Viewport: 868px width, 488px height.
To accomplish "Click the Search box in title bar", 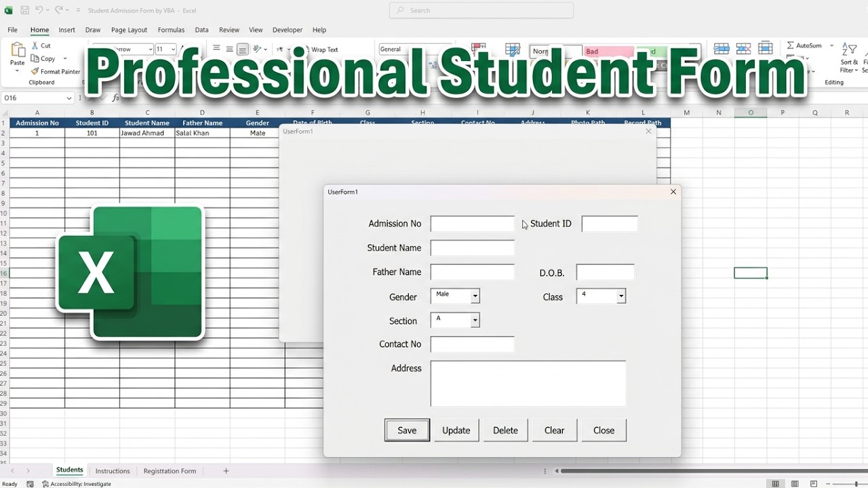I will pos(481,10).
